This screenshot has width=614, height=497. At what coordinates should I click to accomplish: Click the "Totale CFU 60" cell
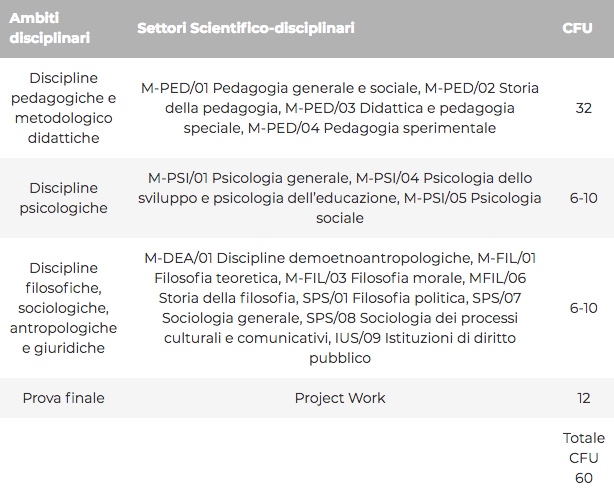click(584, 458)
